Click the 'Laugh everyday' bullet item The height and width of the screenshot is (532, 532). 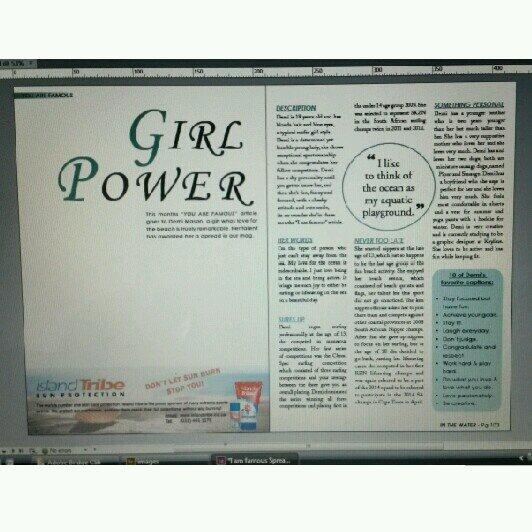tap(466, 330)
